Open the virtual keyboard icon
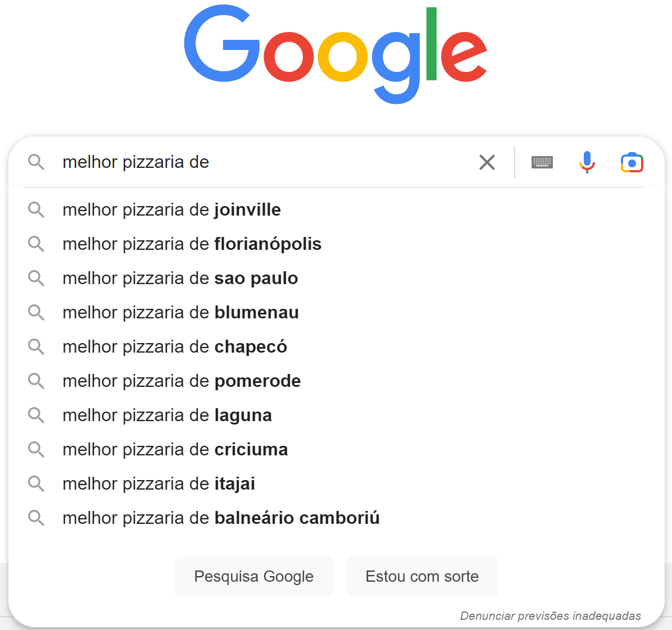Image resolution: width=672 pixels, height=630 pixels. tap(542, 162)
